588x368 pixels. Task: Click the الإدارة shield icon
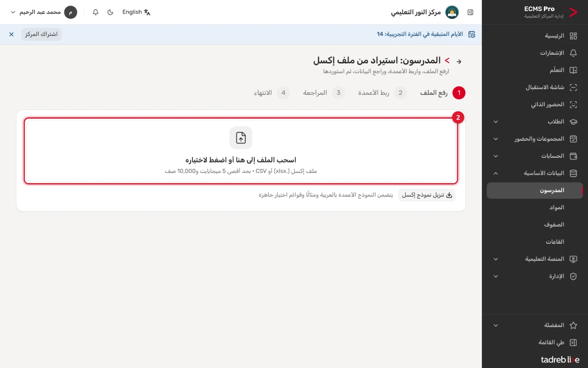(x=573, y=276)
